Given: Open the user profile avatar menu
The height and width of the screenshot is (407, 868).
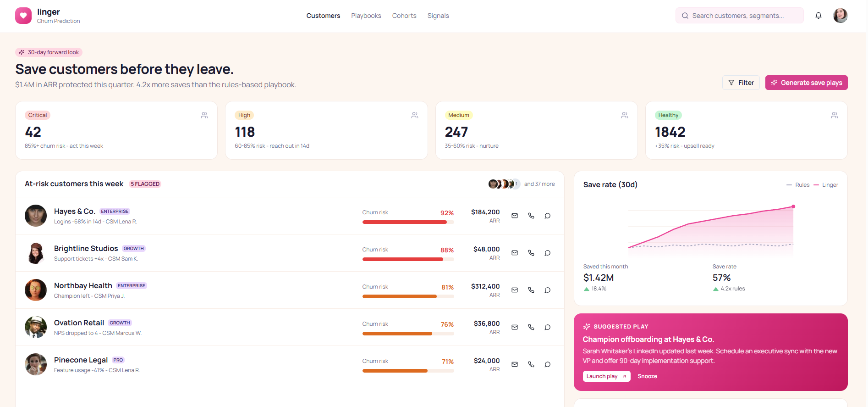Looking at the screenshot, I should point(841,16).
